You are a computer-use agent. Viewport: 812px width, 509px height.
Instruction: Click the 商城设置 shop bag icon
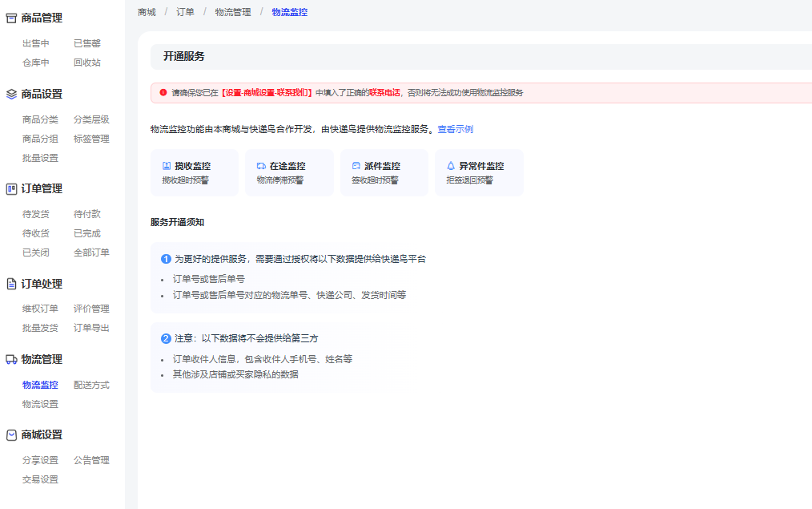tap(12, 434)
